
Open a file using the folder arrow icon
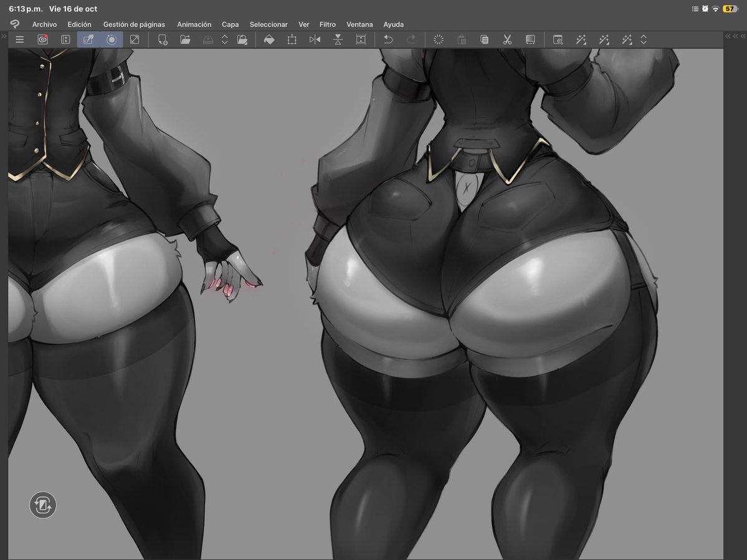pos(185,39)
